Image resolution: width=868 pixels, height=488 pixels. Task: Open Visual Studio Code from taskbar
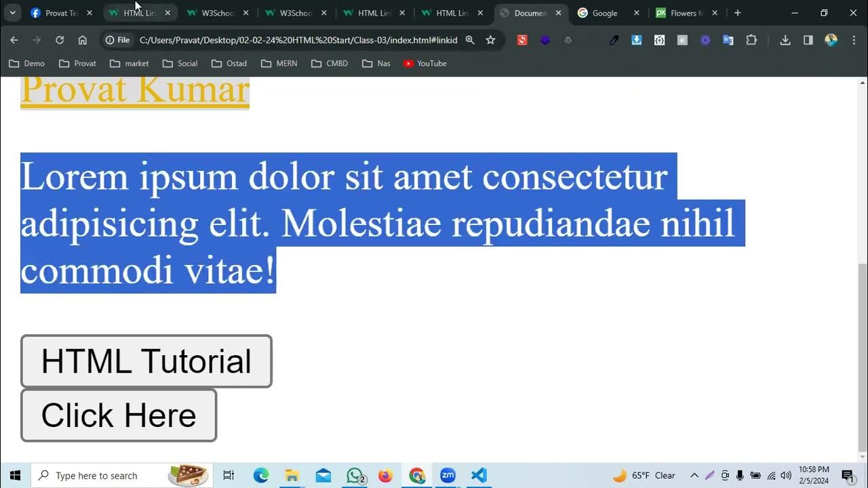(479, 475)
